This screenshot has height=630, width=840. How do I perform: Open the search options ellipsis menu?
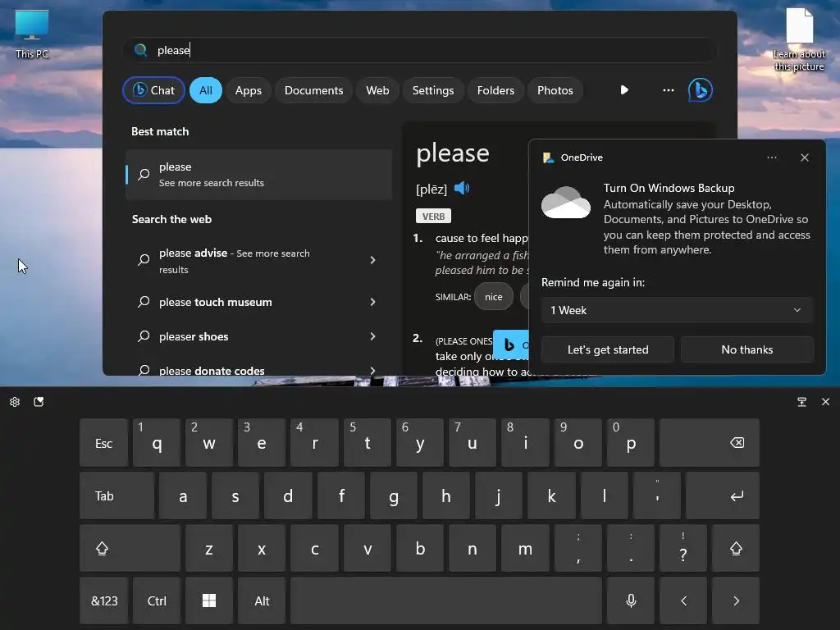(668, 90)
